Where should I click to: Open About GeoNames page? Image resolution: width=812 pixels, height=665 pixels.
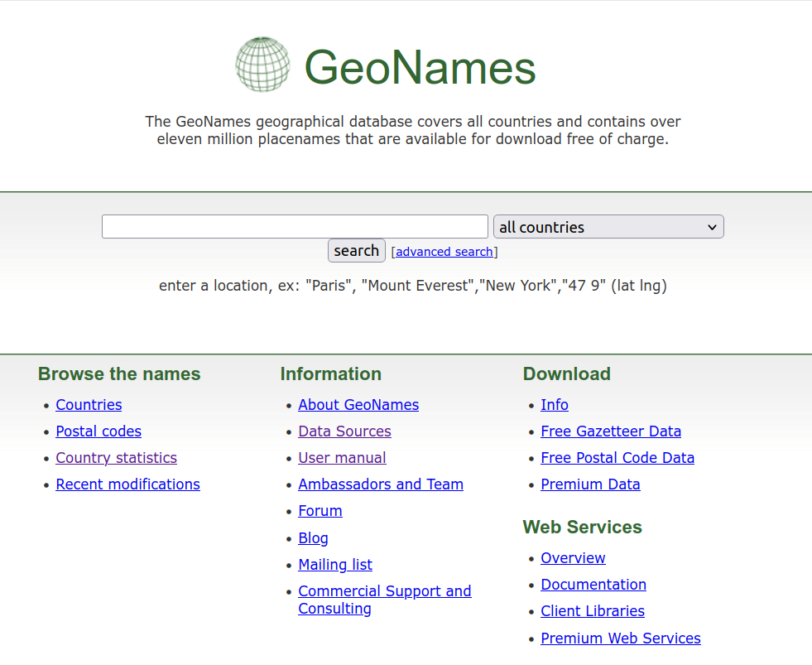[358, 405]
